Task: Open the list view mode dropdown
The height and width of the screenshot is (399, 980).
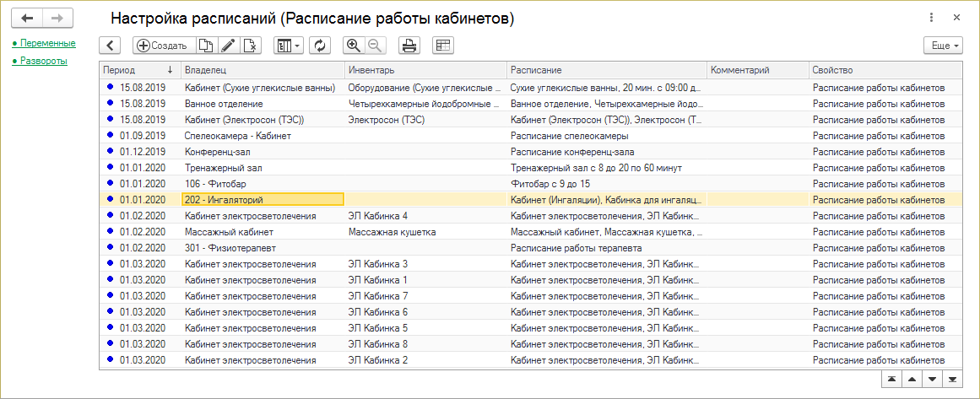Action: pyautogui.click(x=288, y=46)
